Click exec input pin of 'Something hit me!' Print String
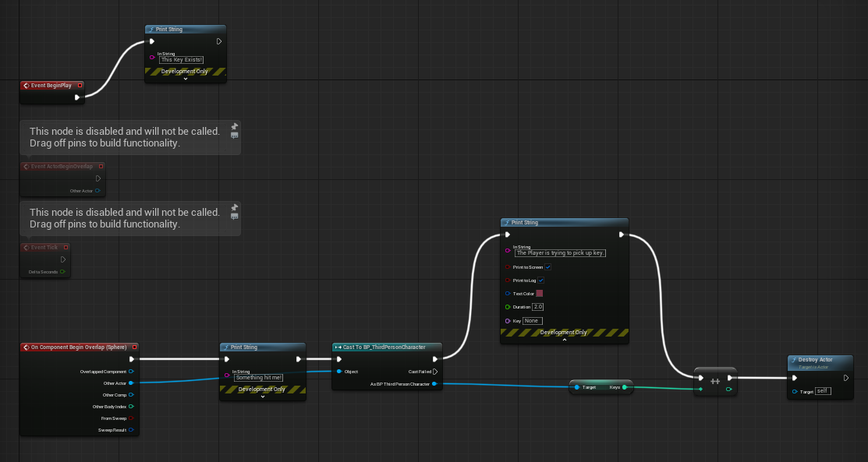 coord(226,359)
